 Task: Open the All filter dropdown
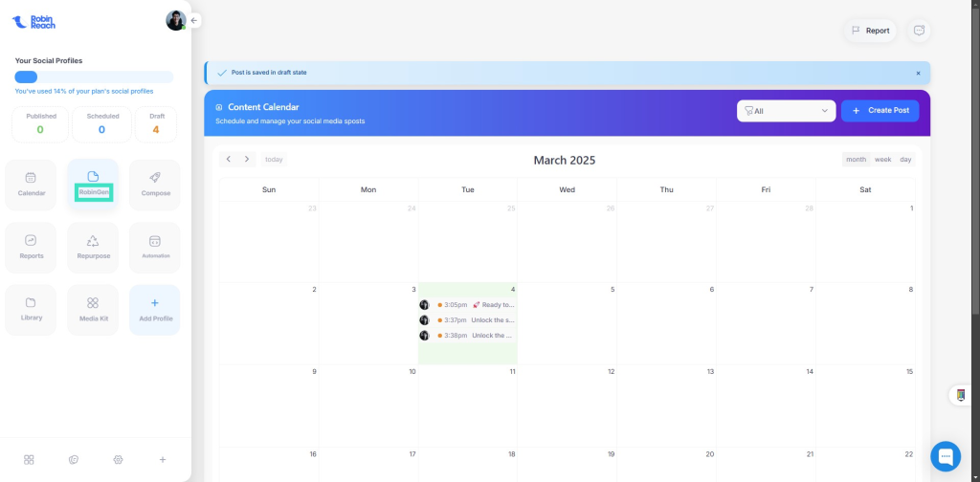787,111
